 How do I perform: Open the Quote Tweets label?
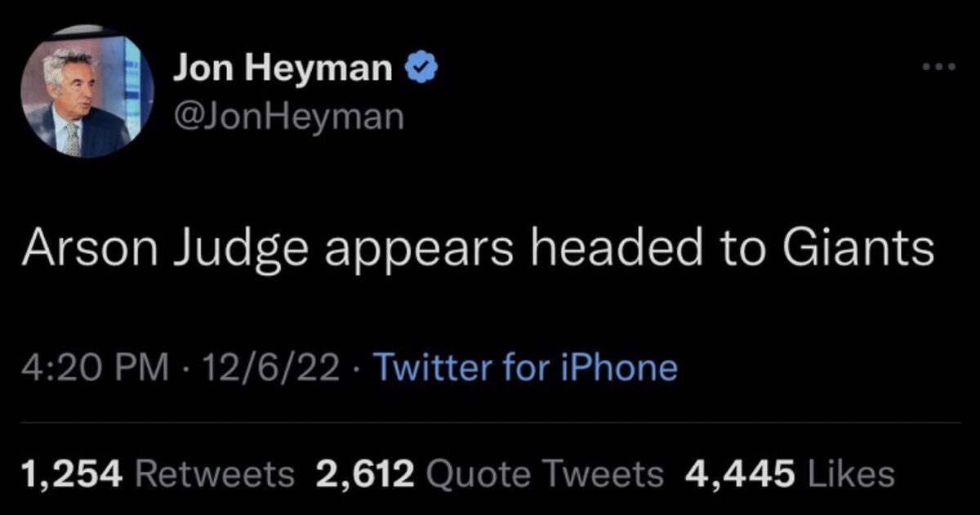[547, 472]
